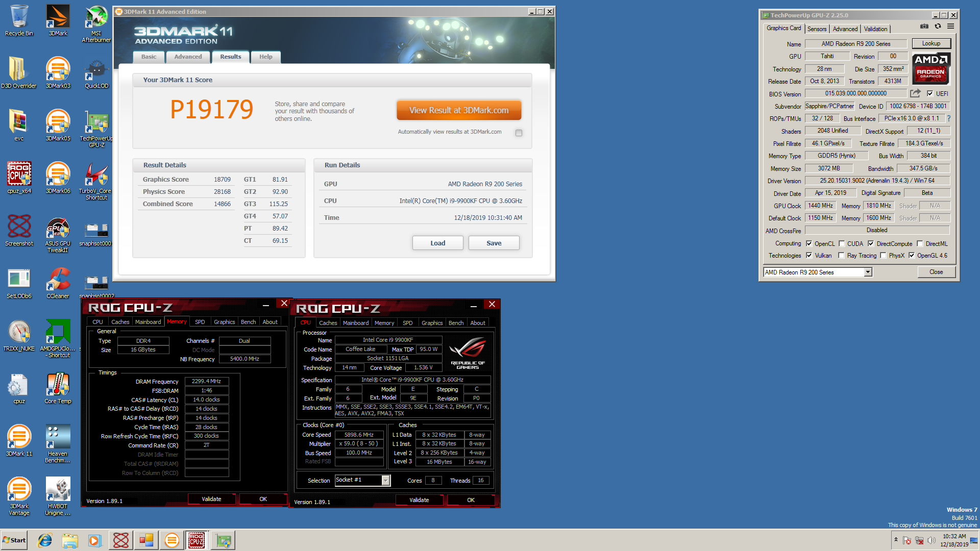Open the D3D Overrider icon
This screenshot has width=980, height=551.
click(19, 72)
